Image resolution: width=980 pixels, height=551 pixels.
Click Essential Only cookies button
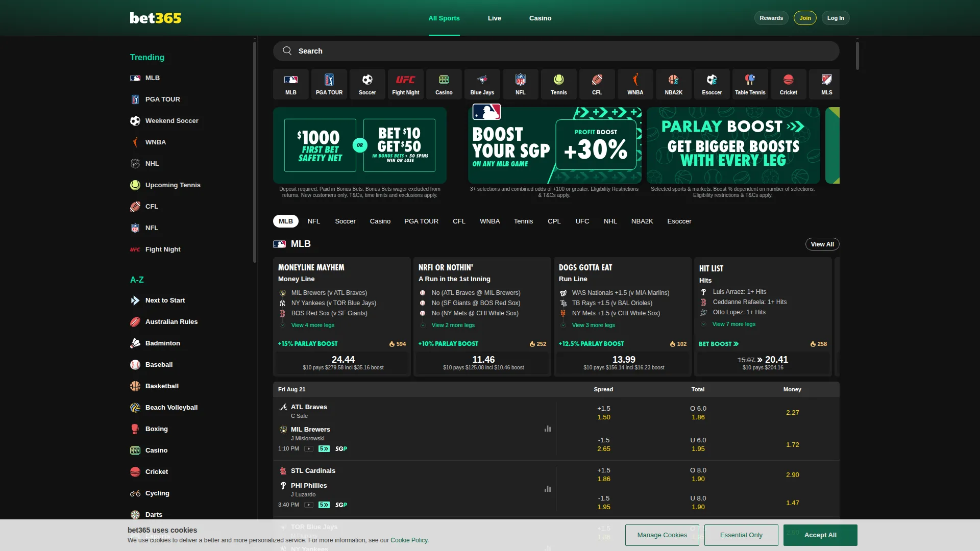pos(741,535)
